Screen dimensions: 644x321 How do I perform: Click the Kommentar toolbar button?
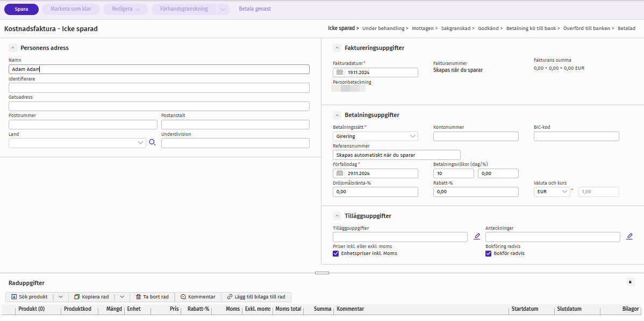coord(198,297)
